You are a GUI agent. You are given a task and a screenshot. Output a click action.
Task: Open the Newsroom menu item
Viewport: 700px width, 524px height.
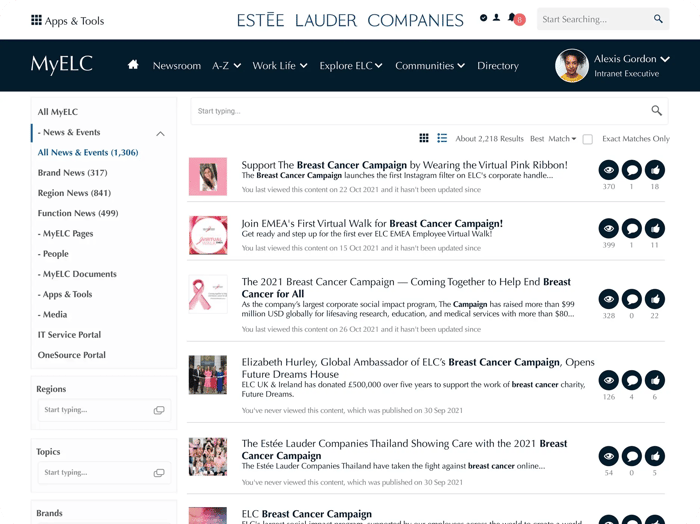(x=177, y=66)
